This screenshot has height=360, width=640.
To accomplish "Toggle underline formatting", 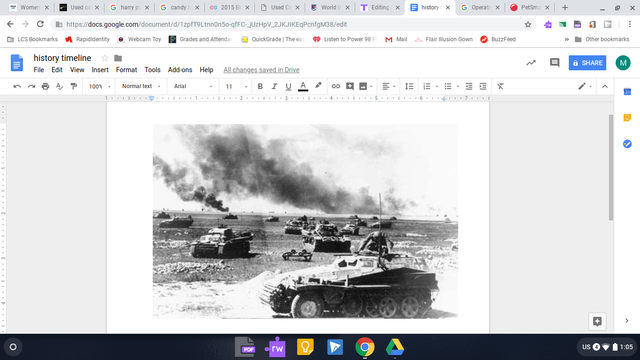I will (288, 86).
